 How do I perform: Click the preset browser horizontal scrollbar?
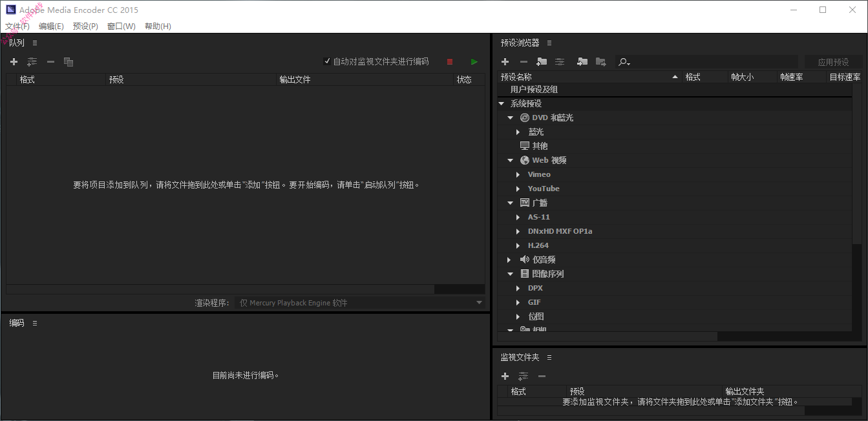(608, 336)
